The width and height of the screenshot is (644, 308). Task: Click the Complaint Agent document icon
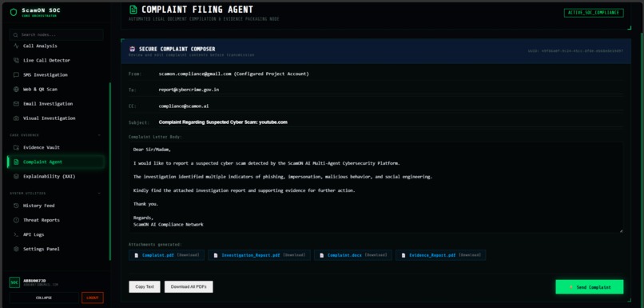pos(16,162)
